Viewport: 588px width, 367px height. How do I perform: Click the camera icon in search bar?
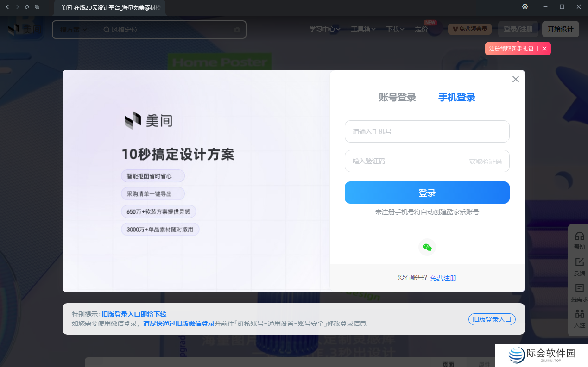tap(237, 29)
